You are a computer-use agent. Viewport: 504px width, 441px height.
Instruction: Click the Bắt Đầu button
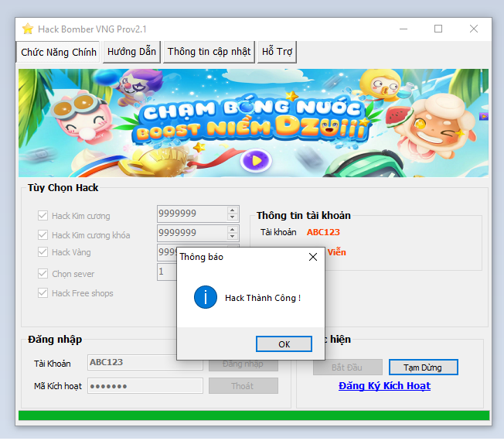coord(347,367)
